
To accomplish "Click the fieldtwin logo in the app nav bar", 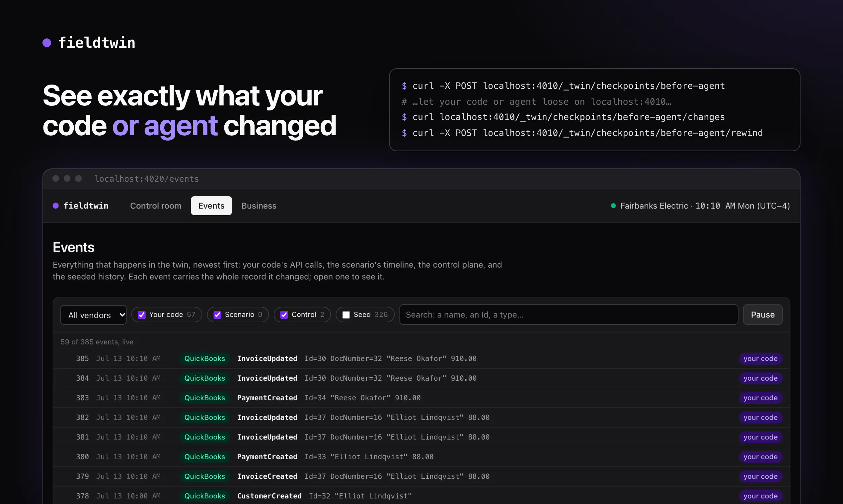I will [x=81, y=206].
